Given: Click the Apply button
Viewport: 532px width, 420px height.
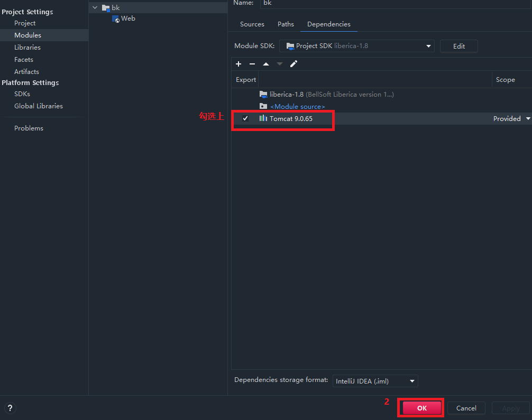Looking at the screenshot, I should [511, 408].
